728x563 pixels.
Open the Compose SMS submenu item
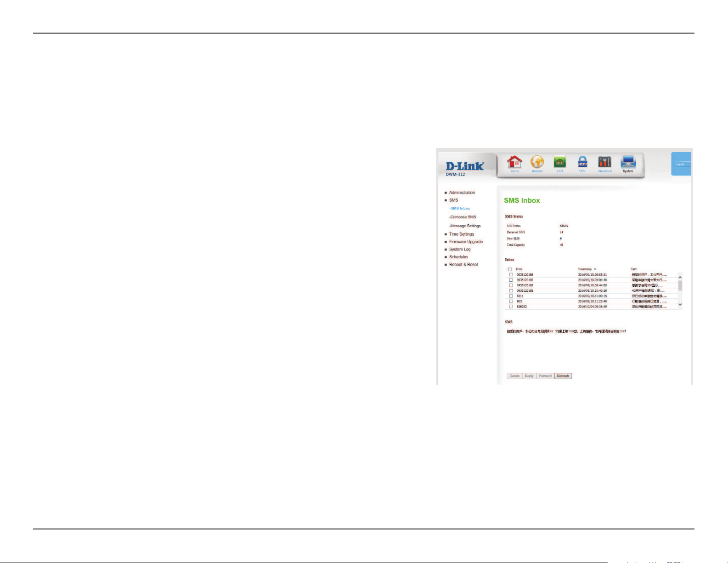463,217
